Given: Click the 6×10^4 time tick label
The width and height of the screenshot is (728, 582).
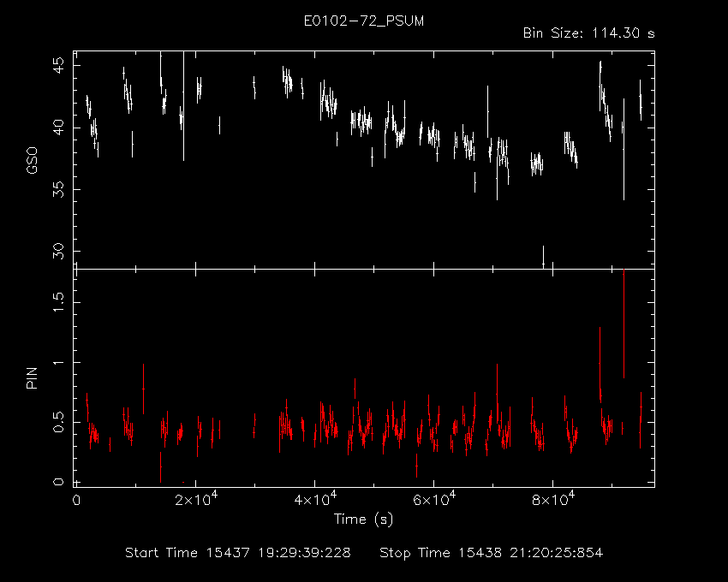Looking at the screenshot, I should pos(434,499).
